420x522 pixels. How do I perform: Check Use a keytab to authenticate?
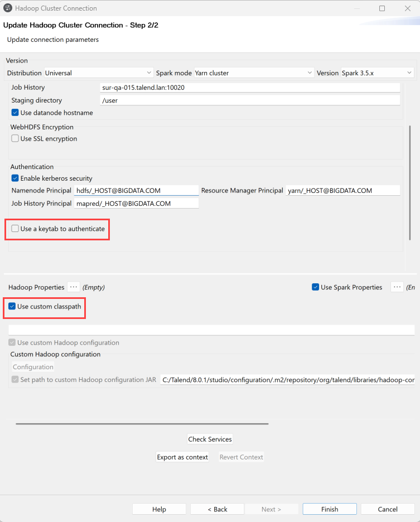coord(15,229)
